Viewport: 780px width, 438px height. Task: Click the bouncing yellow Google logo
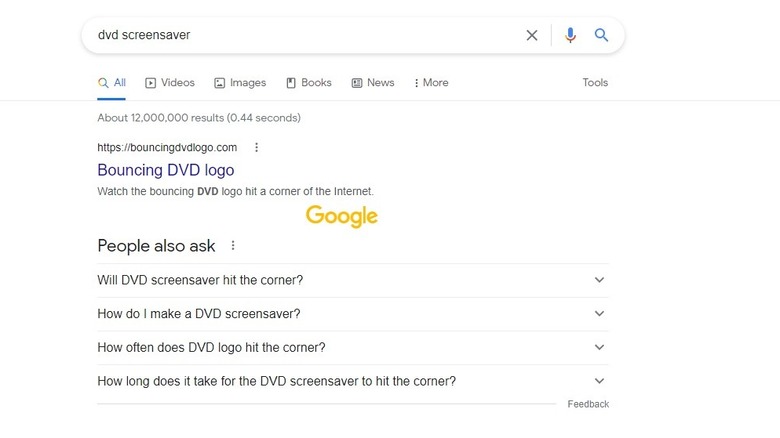coord(342,216)
